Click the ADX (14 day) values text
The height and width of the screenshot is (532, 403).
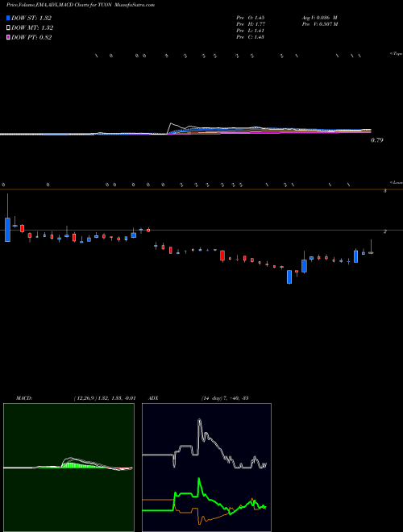coord(225,398)
